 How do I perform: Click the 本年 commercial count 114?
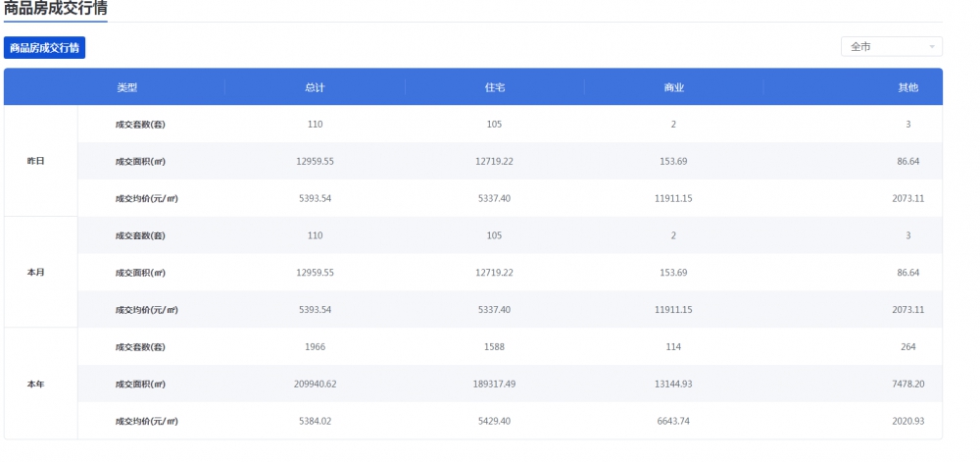(674, 347)
